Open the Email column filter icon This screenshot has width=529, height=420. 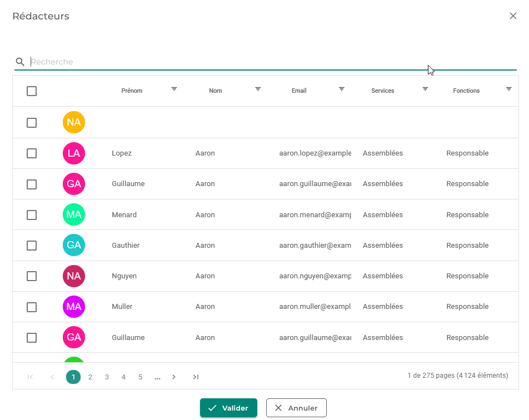click(342, 89)
